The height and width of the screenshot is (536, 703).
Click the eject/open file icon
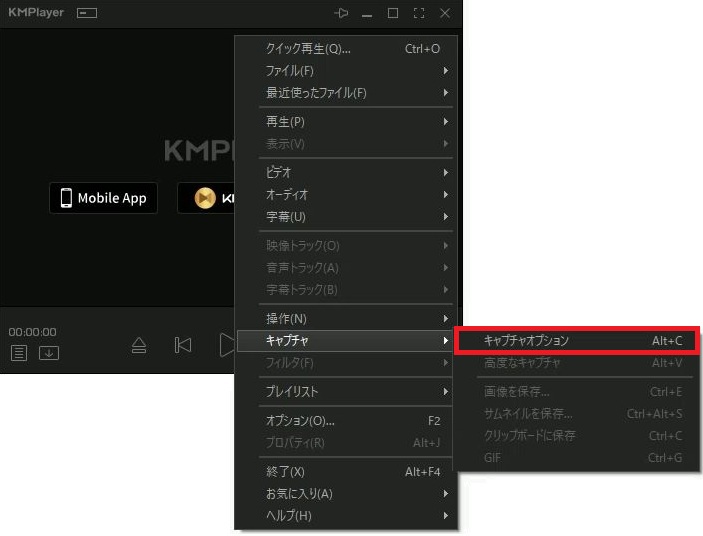139,345
